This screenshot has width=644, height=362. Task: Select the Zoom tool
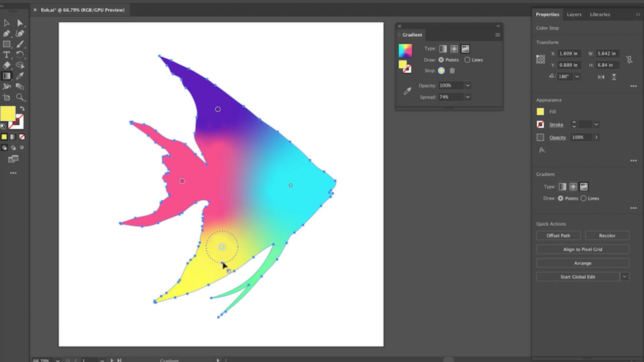coord(20,98)
